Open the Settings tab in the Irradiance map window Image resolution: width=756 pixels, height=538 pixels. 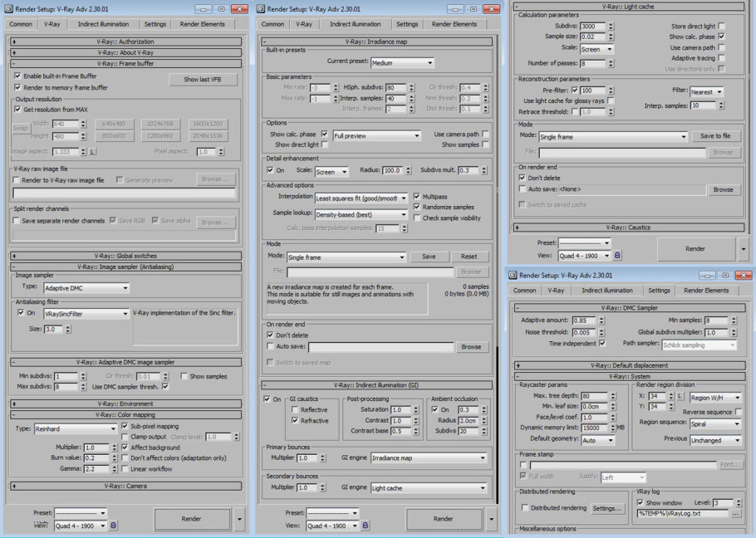click(x=407, y=24)
